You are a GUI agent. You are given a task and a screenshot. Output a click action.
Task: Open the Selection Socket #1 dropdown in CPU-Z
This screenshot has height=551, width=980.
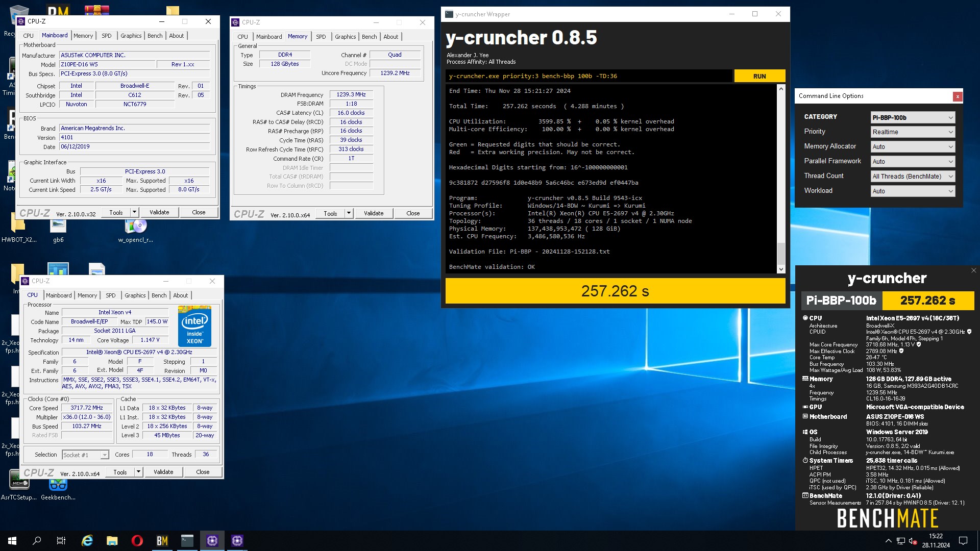pyautogui.click(x=85, y=455)
